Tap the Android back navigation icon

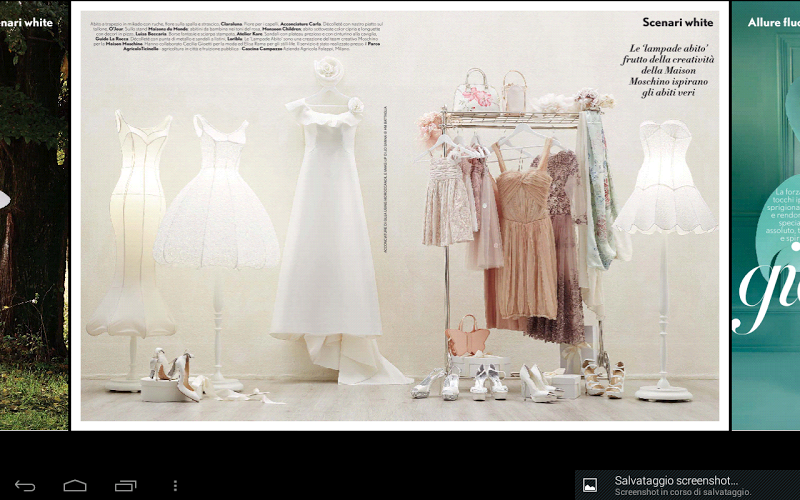point(26,486)
